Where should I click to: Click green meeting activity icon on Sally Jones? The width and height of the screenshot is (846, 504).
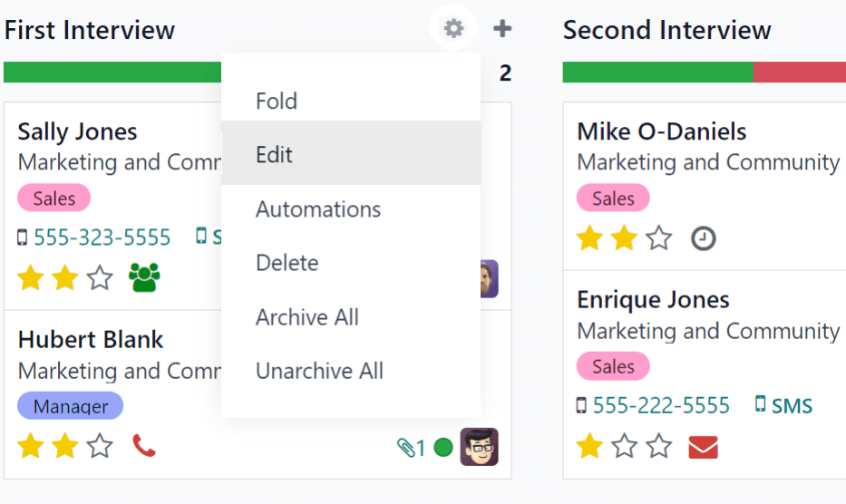click(144, 277)
